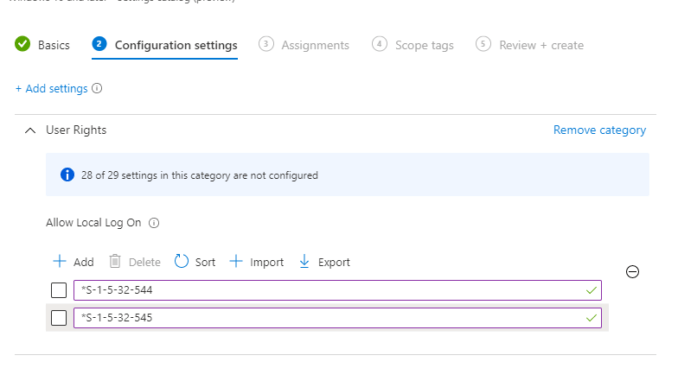Edit the *S-1-5-32-544 input field
Viewport: 678px width, 381px height.
337,290
